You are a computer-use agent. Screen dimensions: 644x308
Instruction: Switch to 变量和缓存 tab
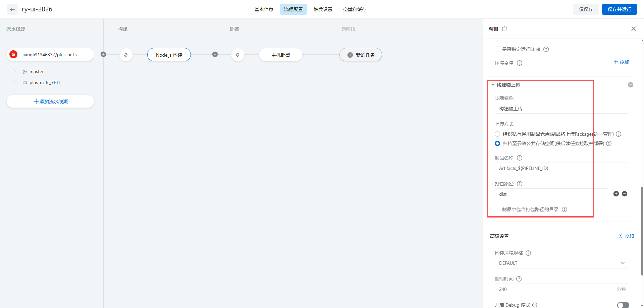pos(355,9)
